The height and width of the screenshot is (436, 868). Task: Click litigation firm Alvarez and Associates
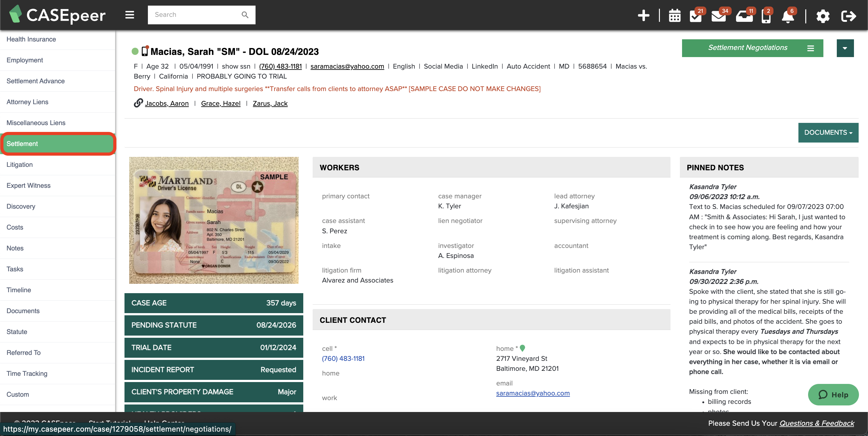[x=358, y=280]
